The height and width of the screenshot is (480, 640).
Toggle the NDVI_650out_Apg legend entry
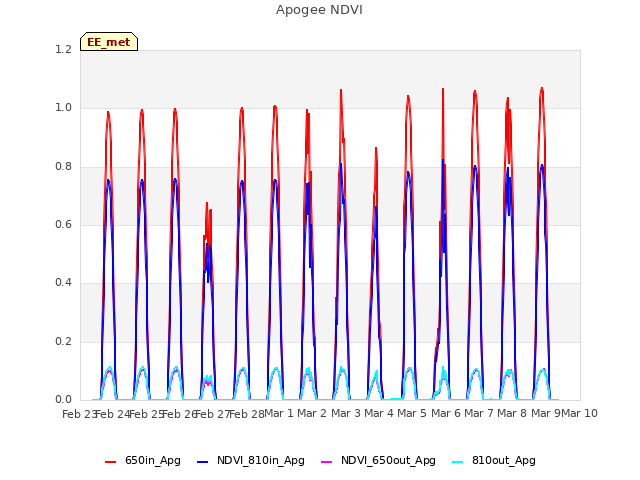(x=378, y=460)
